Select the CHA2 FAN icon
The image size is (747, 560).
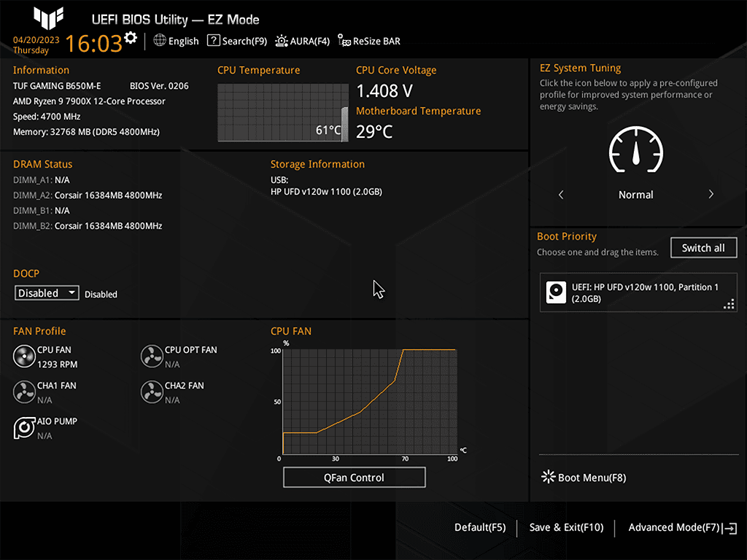[152, 392]
